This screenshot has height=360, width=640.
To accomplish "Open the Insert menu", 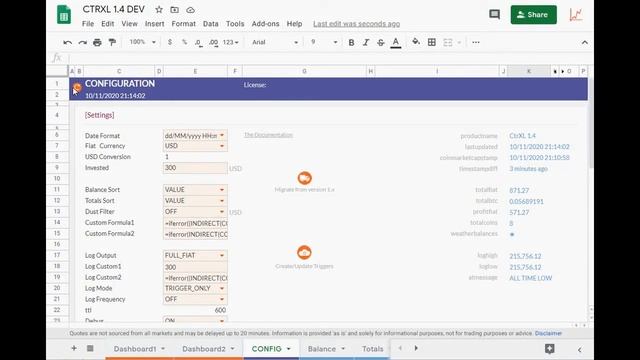I will 155,24.
